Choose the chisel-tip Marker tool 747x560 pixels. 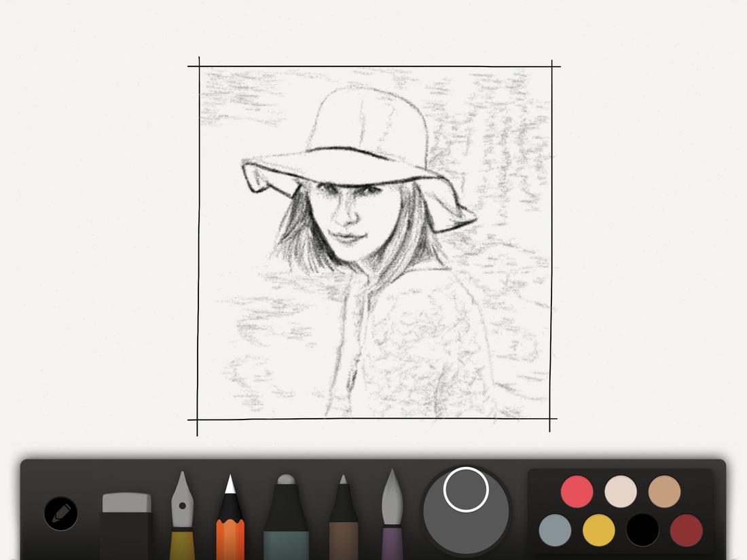[x=285, y=516]
